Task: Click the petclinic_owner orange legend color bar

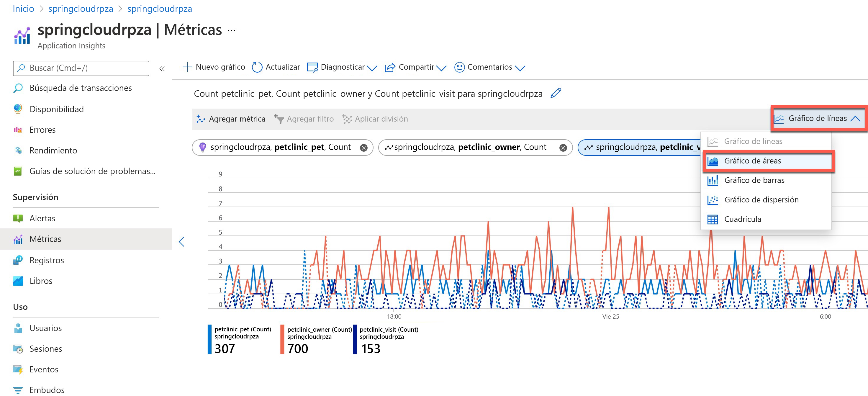Action: 282,339
